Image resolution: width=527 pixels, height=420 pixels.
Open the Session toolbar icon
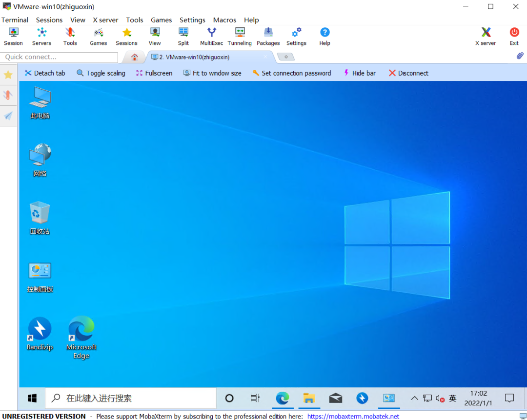[x=14, y=36]
